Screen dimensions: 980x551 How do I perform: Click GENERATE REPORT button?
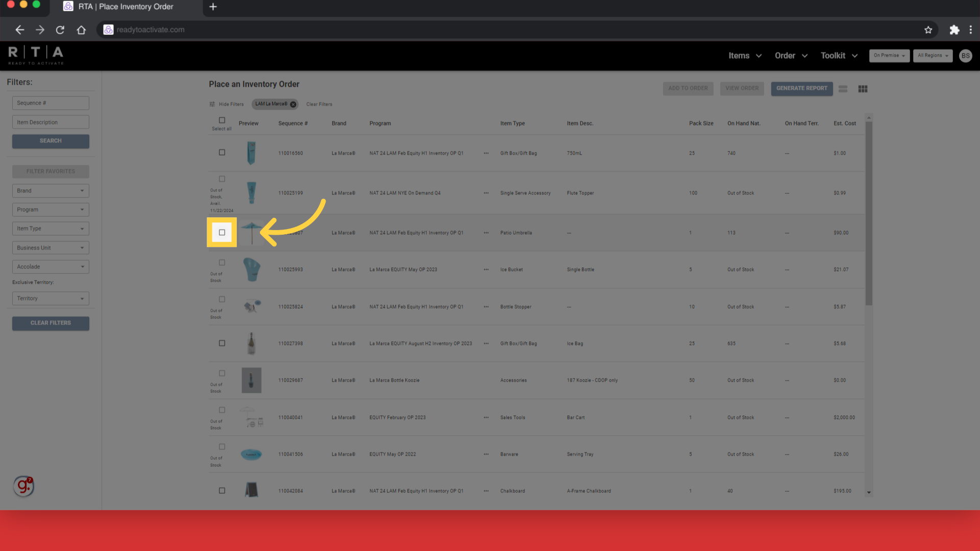click(x=802, y=89)
